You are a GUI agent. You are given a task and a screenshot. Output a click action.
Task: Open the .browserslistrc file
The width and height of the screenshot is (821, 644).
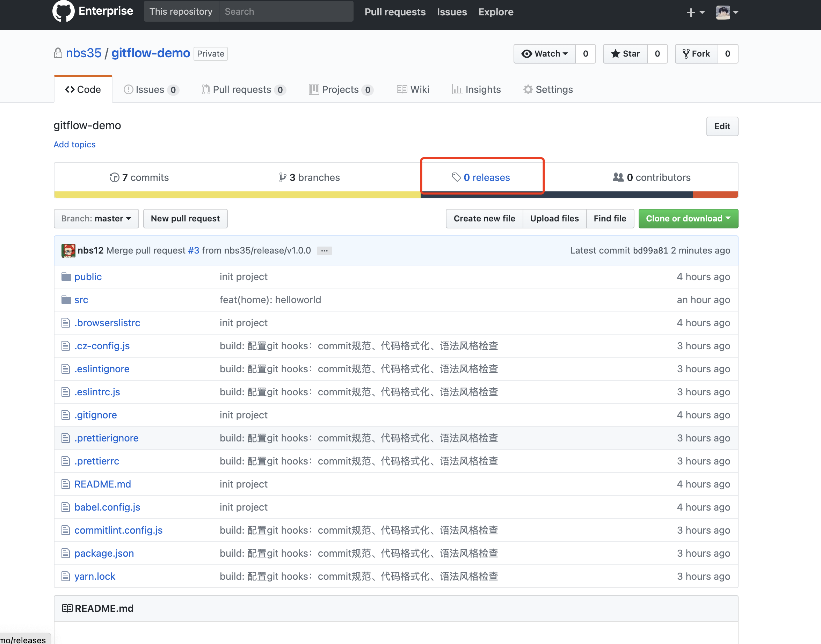pyautogui.click(x=107, y=323)
